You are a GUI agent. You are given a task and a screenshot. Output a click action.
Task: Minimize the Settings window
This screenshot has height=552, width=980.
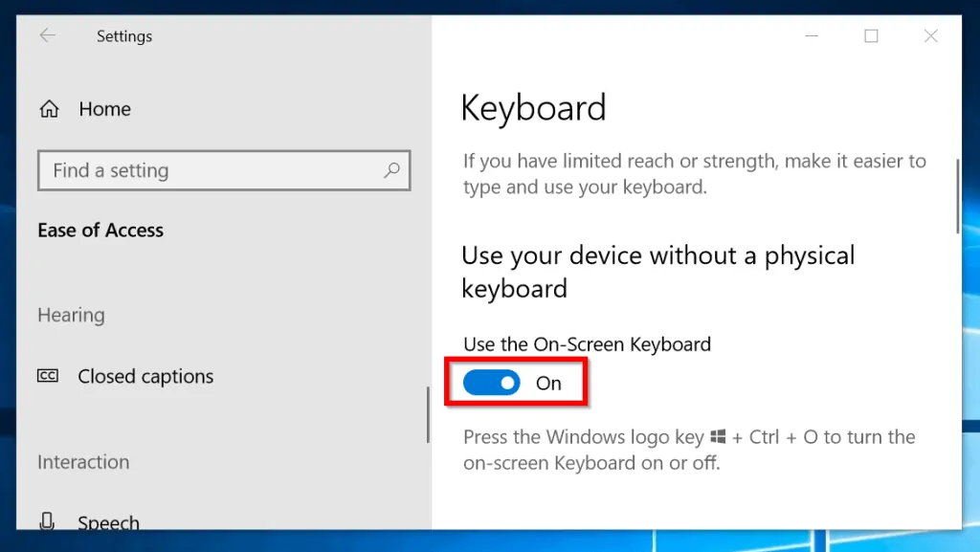click(812, 36)
